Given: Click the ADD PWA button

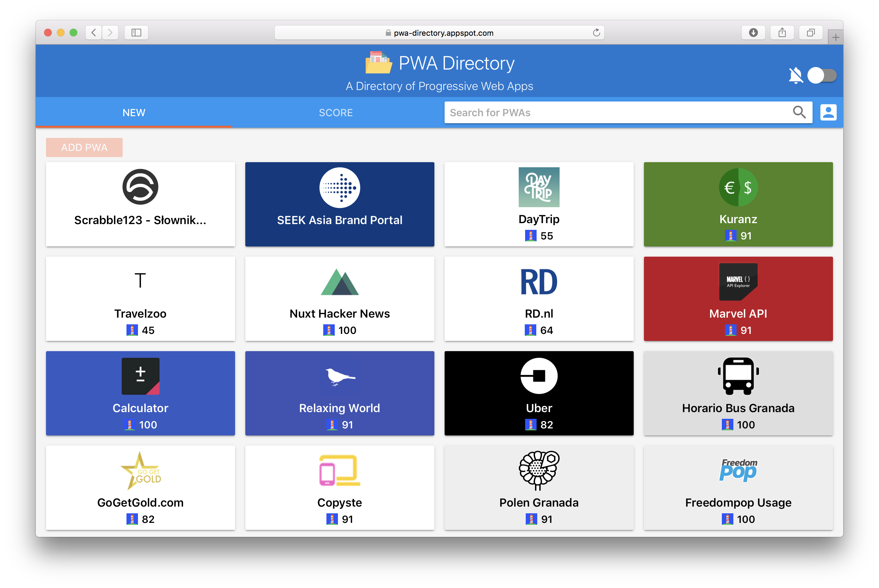Looking at the screenshot, I should [x=84, y=147].
